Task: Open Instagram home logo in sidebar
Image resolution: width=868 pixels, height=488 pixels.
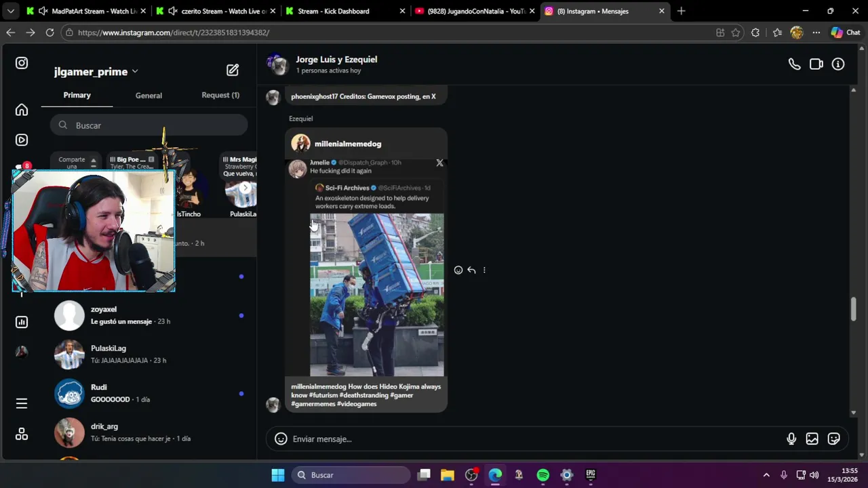Action: pyautogui.click(x=22, y=63)
